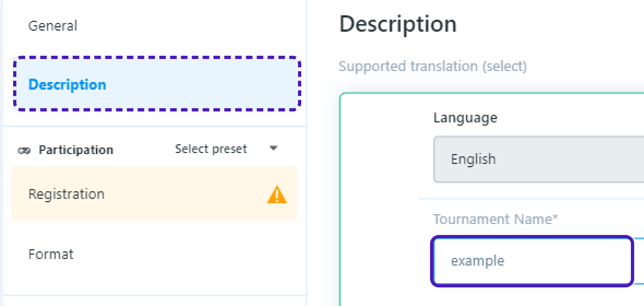
Task: Click the word example in the name field
Action: pyautogui.click(x=478, y=261)
